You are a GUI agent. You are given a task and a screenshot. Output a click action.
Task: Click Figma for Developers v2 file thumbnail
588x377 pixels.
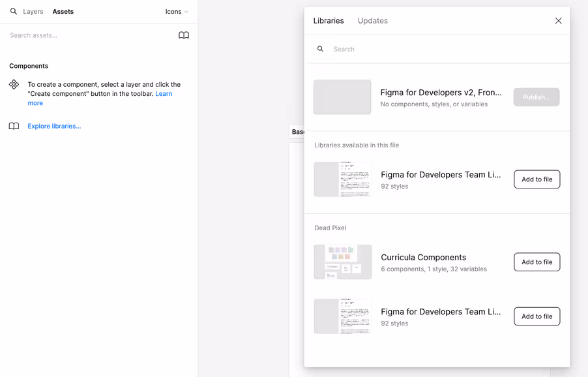[x=342, y=97]
